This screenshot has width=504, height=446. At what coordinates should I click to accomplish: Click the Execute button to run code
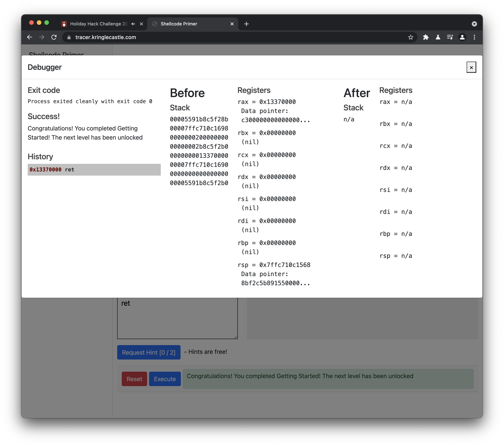pos(164,378)
